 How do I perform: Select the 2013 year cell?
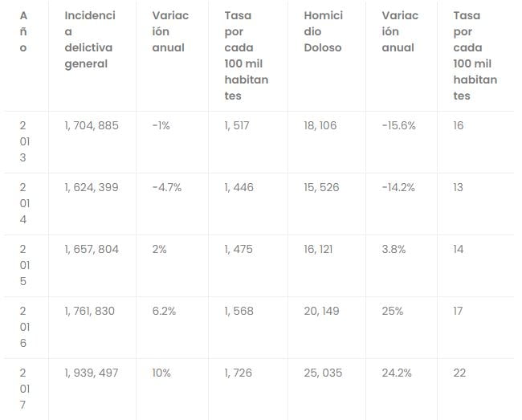22,141
